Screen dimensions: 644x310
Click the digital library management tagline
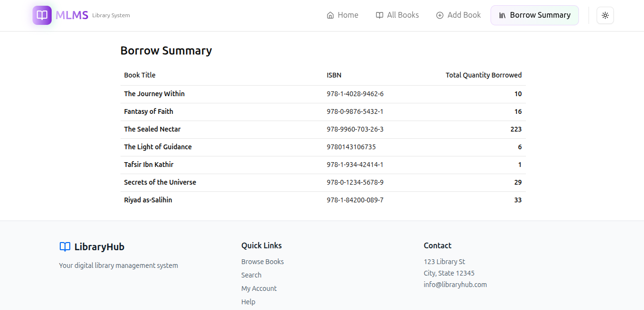(x=119, y=266)
